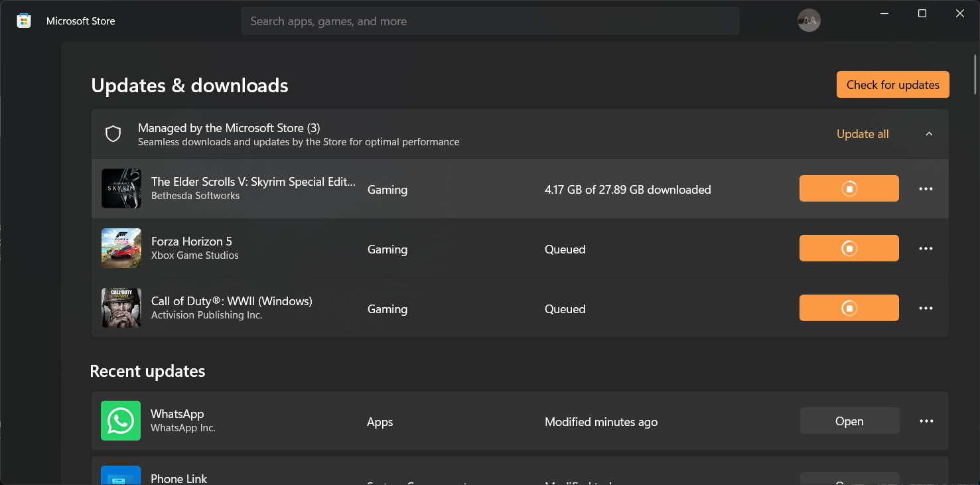Viewport: 980px width, 485px height.
Task: Click Queued status for Call of Duty
Action: 565,309
